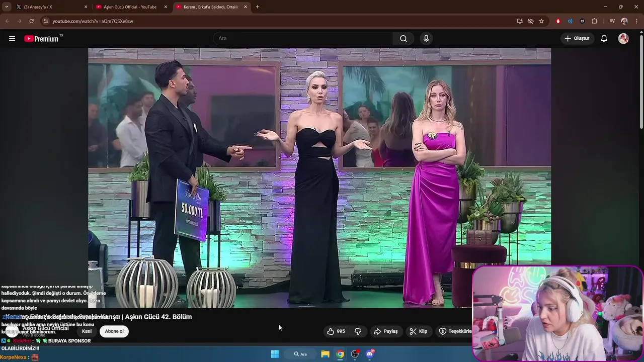
Task: Close the Aşkın Gücü Official tab
Action: coord(166,7)
